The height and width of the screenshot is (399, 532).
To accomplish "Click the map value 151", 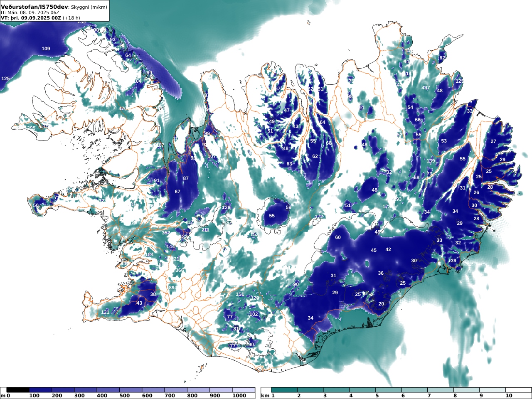I will click(x=240, y=294).
